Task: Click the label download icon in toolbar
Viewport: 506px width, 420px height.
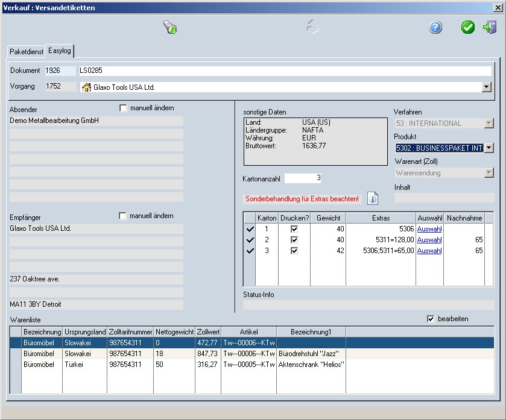Action: point(170,28)
